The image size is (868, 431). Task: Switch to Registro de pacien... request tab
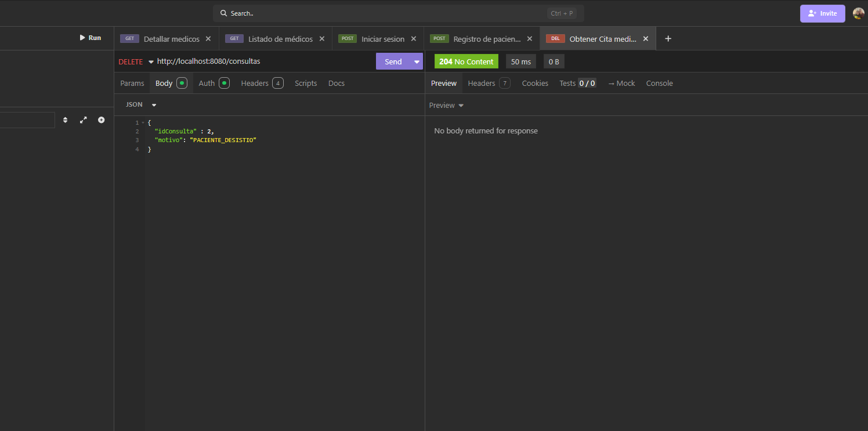pos(482,39)
